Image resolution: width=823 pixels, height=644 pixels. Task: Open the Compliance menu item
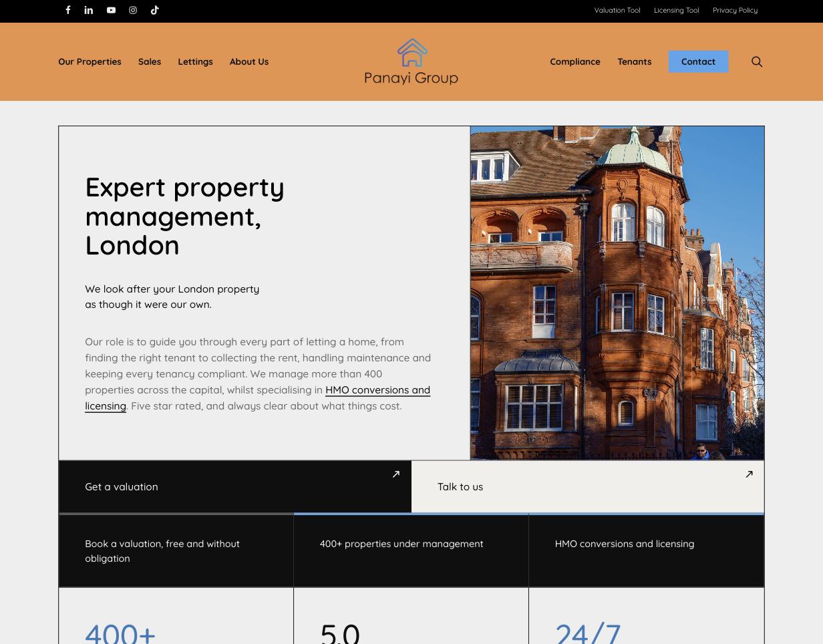[x=575, y=61]
